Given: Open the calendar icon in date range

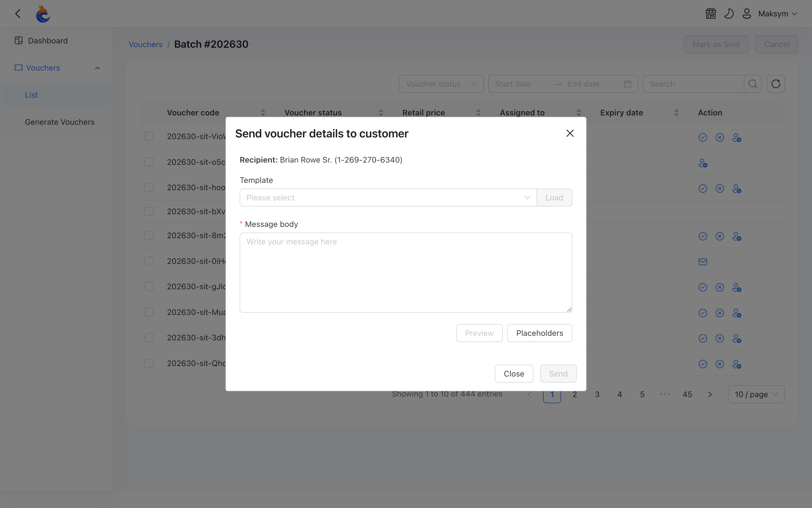Looking at the screenshot, I should click(627, 84).
